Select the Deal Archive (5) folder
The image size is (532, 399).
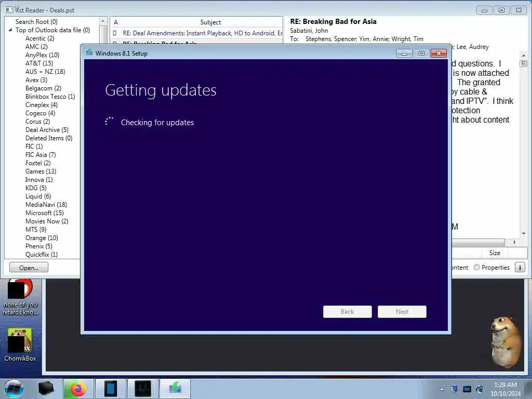(47, 129)
